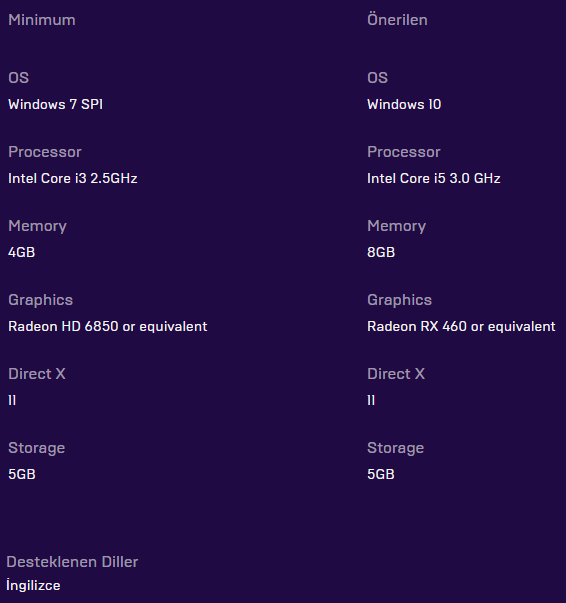Select the Windows 7 SP1 text
The width and height of the screenshot is (566, 603).
coord(55,104)
